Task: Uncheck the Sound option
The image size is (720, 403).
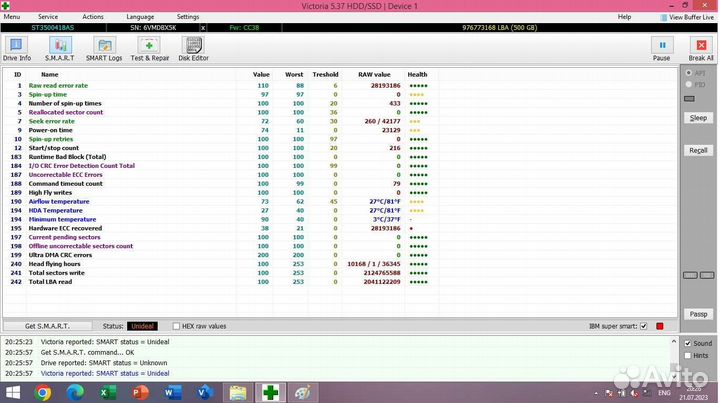Action: tap(686, 343)
